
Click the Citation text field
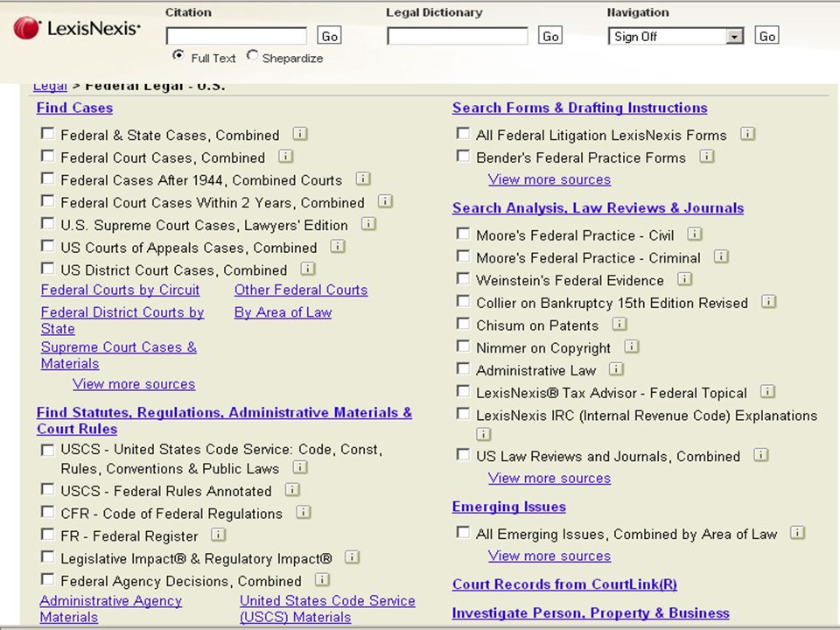[x=236, y=36]
